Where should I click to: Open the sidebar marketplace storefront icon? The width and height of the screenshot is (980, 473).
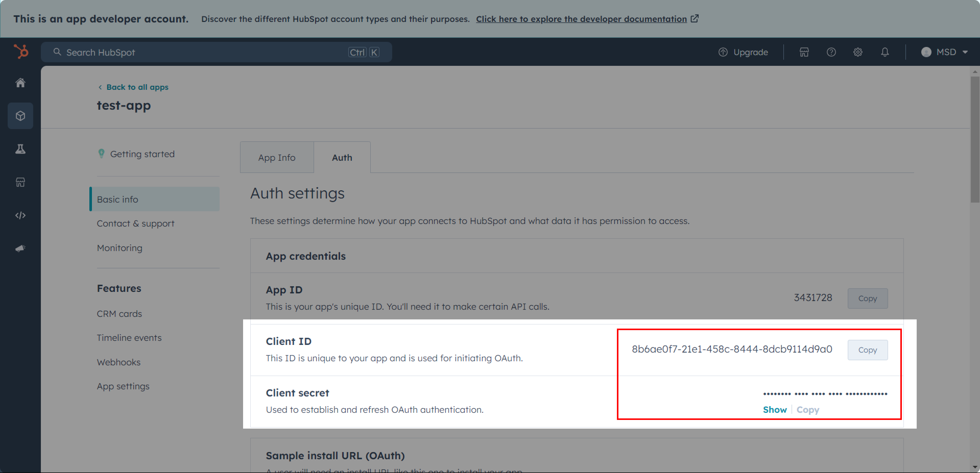click(x=20, y=182)
